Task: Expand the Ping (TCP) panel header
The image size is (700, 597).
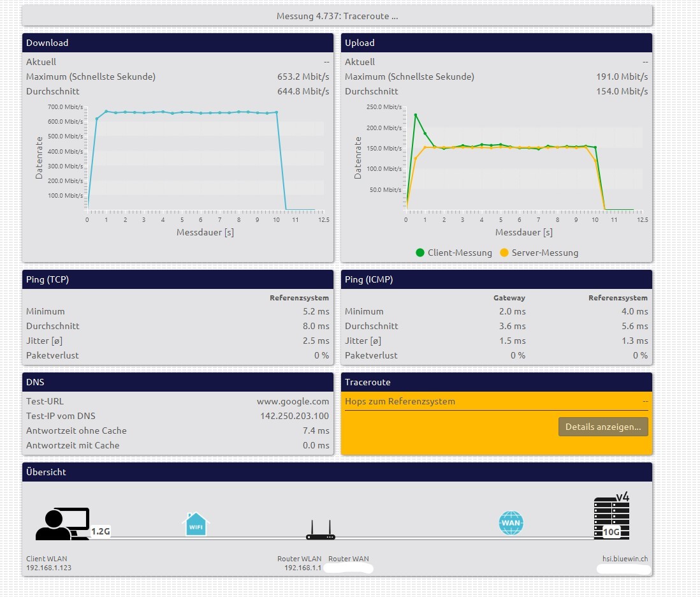Action: coord(178,279)
